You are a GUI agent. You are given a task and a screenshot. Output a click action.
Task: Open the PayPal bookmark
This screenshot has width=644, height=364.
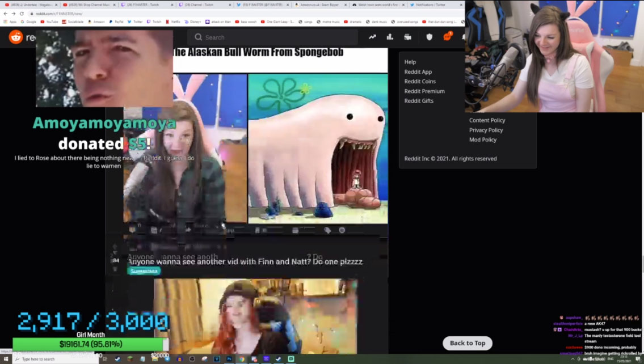(116, 22)
